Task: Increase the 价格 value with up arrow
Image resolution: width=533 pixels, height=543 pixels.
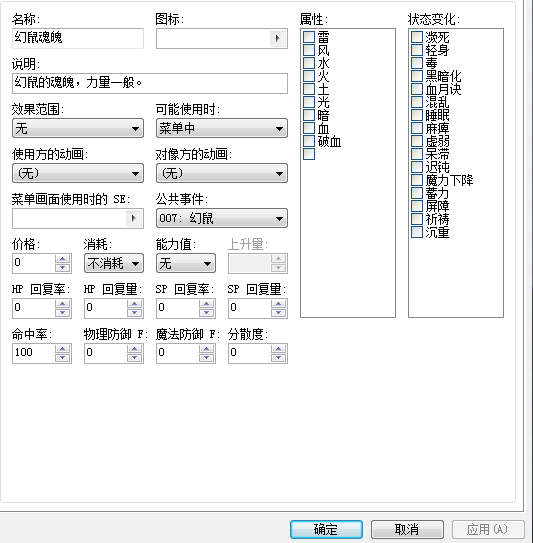Action: 63,259
